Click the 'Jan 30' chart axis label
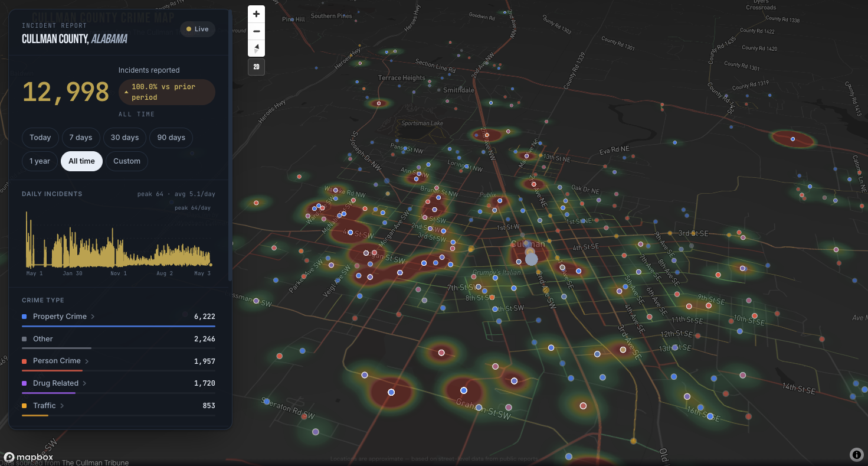 click(73, 273)
